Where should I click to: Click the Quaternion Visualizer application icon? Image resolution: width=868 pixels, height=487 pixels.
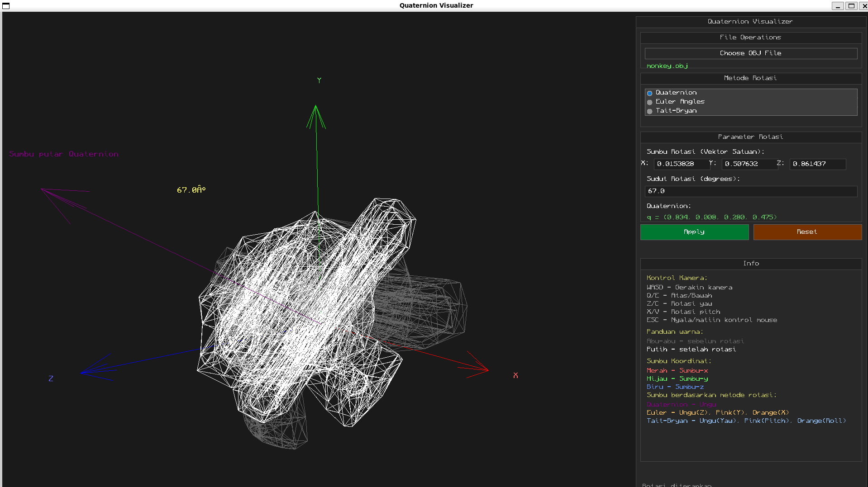[6, 6]
